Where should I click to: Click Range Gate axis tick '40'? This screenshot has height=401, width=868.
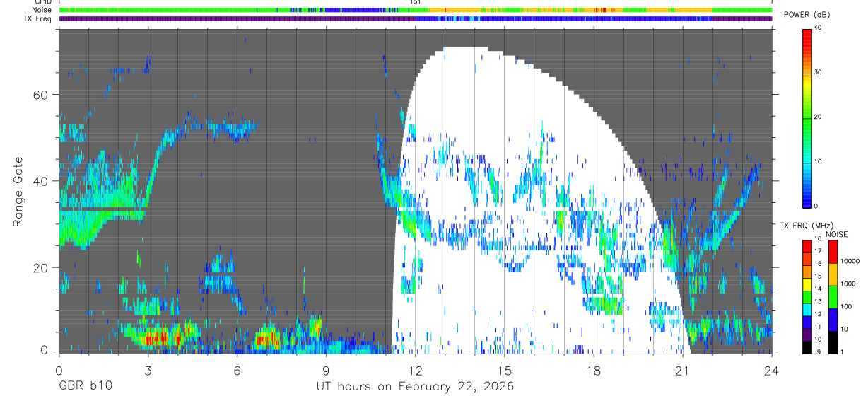coord(41,181)
